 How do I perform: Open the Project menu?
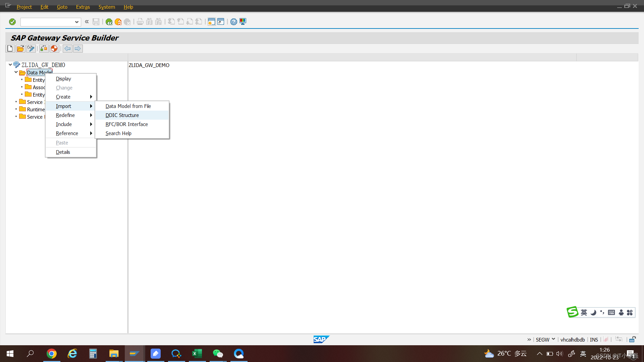coord(24,7)
